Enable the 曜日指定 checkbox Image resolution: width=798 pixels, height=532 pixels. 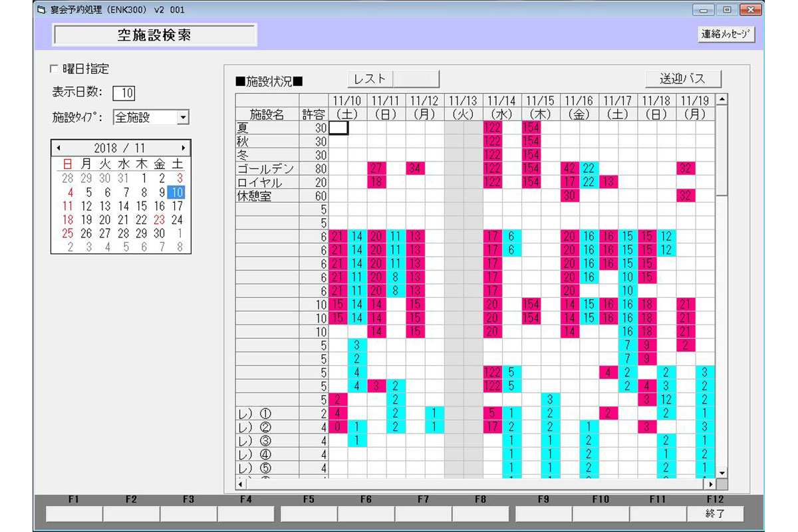[55, 69]
